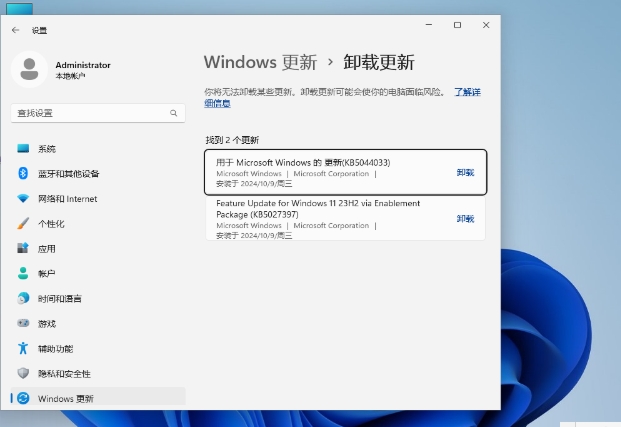
Task: Click the 系统 (System) icon in sidebar
Action: click(x=23, y=149)
